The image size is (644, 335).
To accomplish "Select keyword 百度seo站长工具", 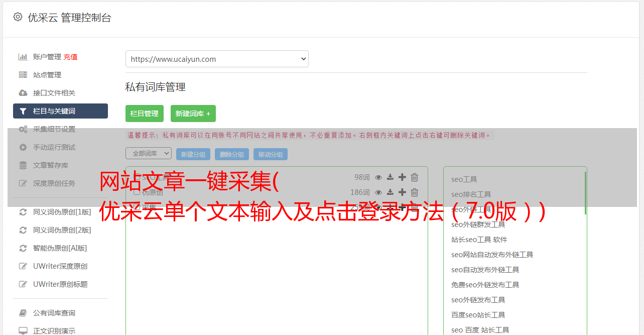I will tap(478, 315).
